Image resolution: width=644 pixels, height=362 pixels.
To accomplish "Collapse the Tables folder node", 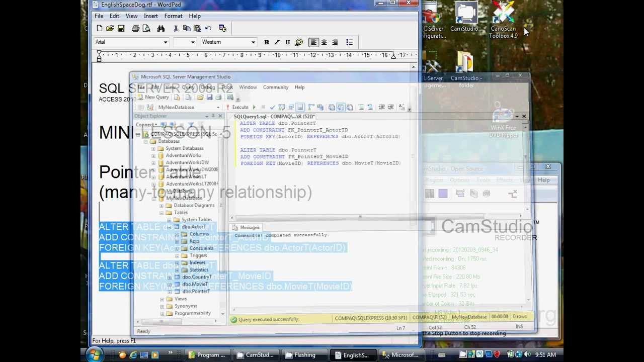I will tap(162, 213).
